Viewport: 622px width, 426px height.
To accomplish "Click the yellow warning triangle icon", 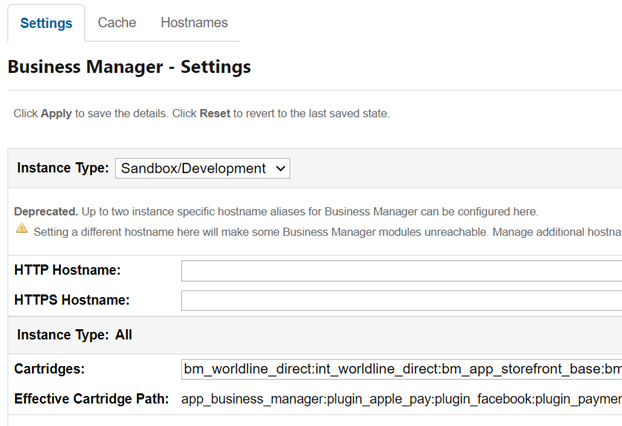I will pos(21,230).
